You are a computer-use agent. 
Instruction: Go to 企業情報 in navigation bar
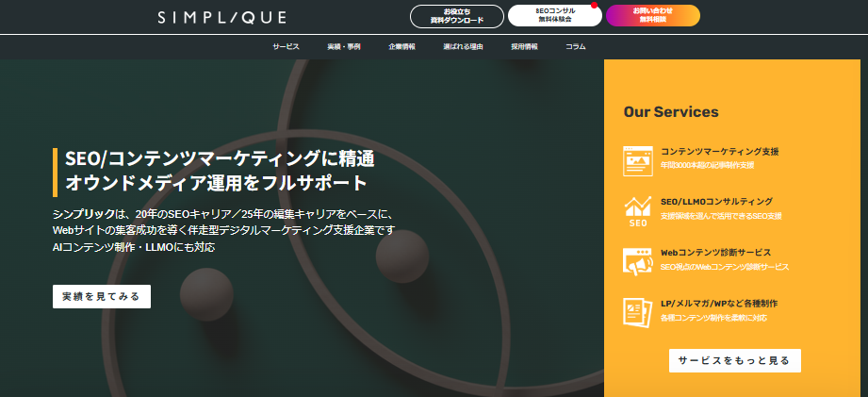(401, 46)
